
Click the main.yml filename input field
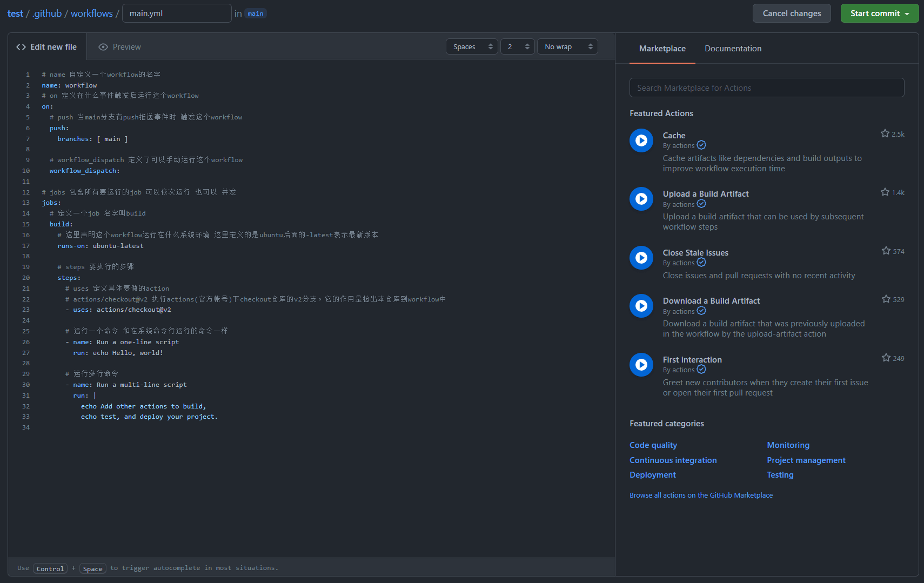(x=177, y=14)
